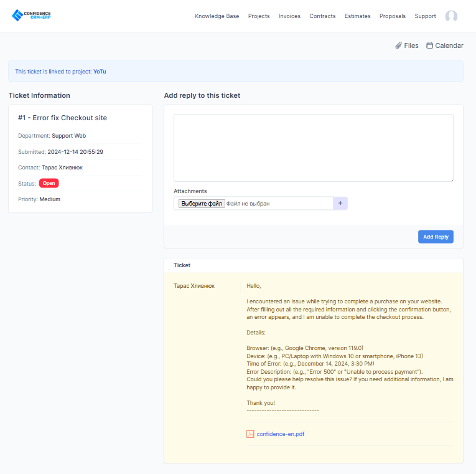This screenshot has width=476, height=474.
Task: Open the user profile avatar menu
Action: pyautogui.click(x=451, y=16)
